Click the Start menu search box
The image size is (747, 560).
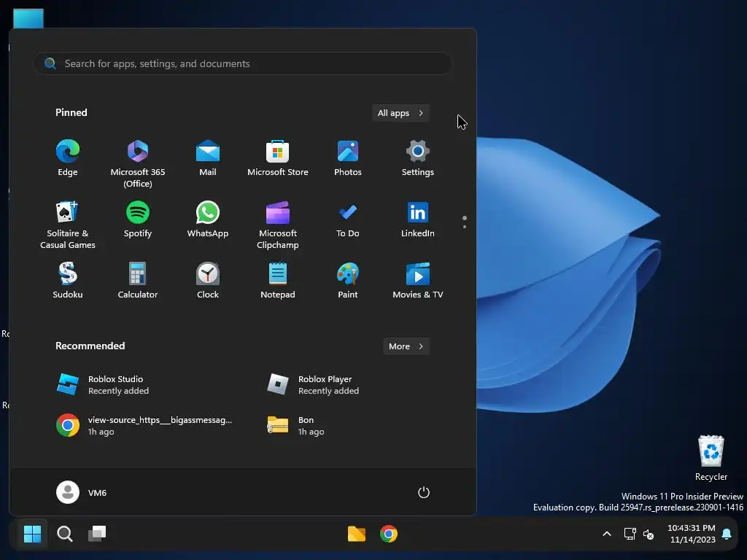(x=242, y=63)
